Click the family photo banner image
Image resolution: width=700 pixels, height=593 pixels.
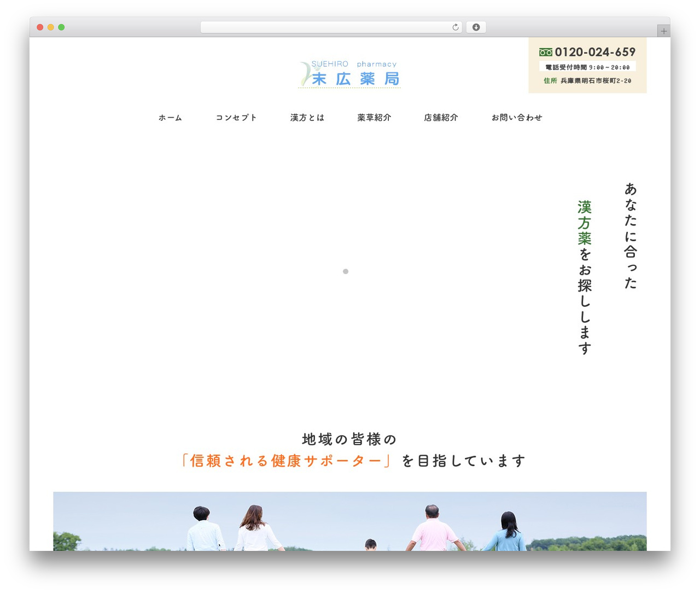click(x=350, y=521)
